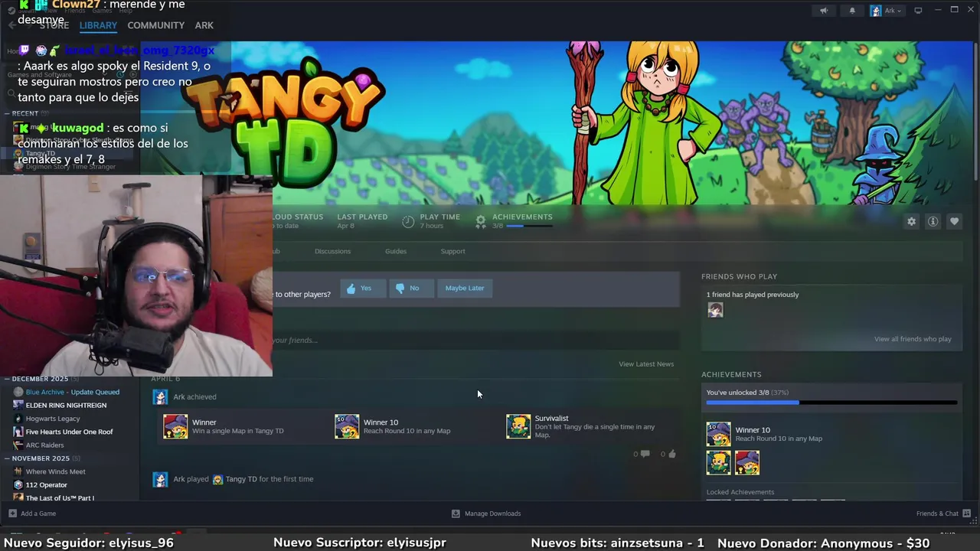Click the red-hat achievement thumbnail in panel
Viewport: 980px width, 551px height.
pos(747,463)
